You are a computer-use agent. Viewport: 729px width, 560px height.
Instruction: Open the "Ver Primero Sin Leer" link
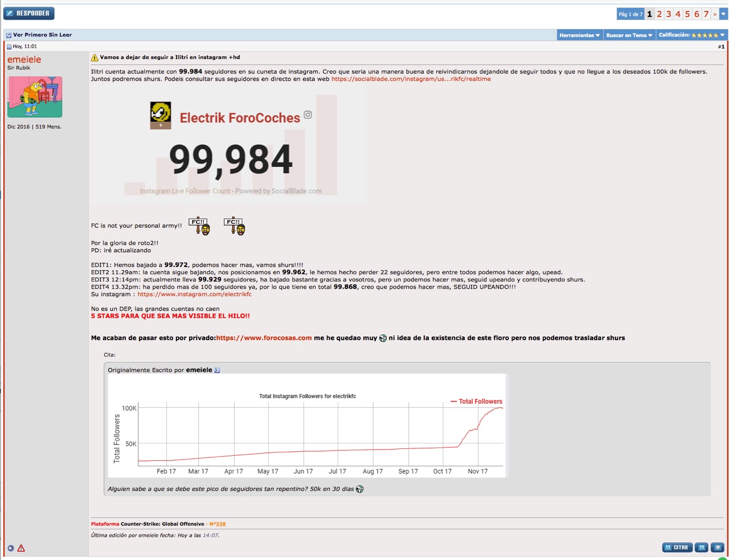click(42, 35)
